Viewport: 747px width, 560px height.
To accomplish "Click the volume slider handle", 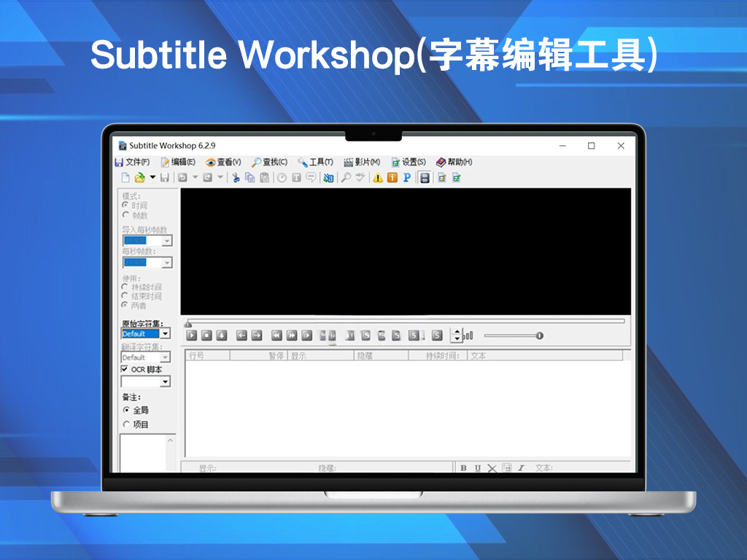I will 539,335.
